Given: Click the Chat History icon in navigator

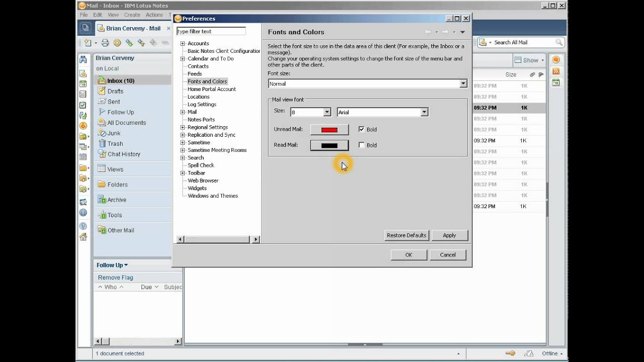Looking at the screenshot, I should click(x=102, y=154).
